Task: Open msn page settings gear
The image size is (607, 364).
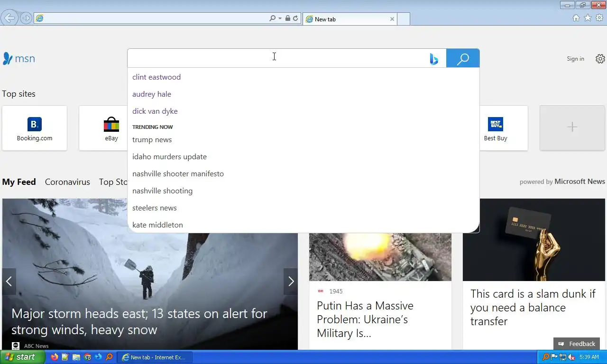Action: [600, 59]
